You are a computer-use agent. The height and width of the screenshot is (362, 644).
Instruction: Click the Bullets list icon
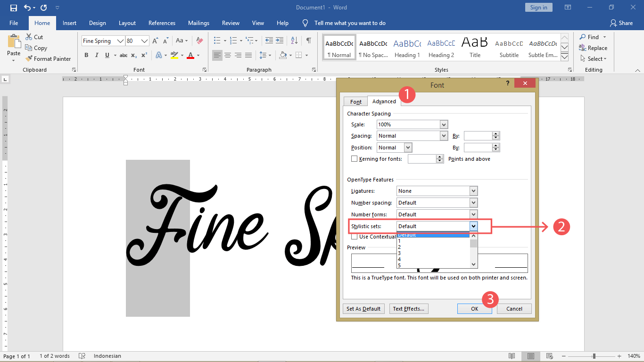pyautogui.click(x=217, y=41)
